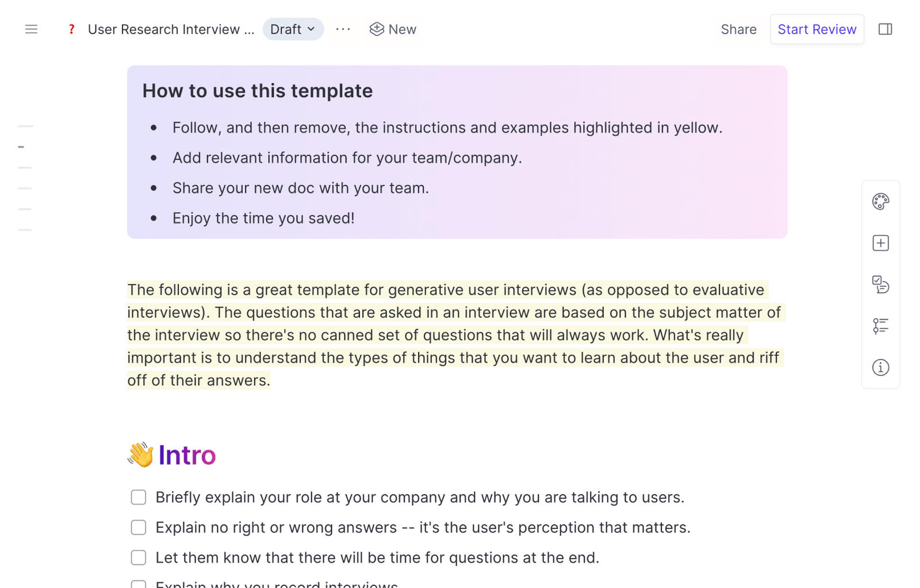Open the navigation sidebar via hamburger icon
This screenshot has height=588, width=920.
(31, 29)
